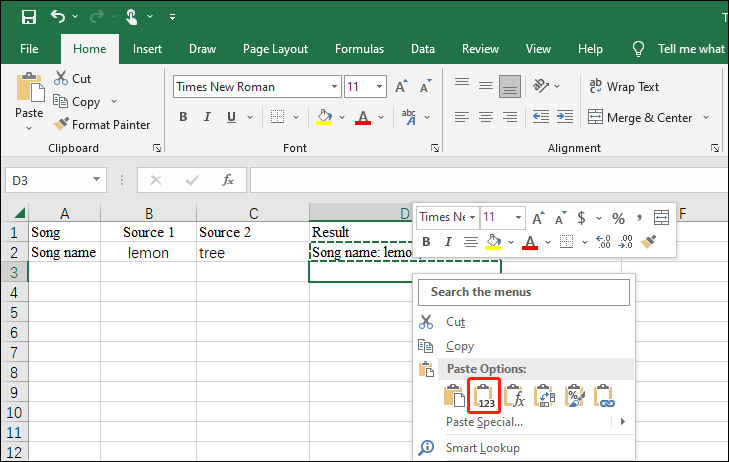Open Clipboard group dialog launcher
The width and height of the screenshot is (729, 462).
pyautogui.click(x=157, y=148)
